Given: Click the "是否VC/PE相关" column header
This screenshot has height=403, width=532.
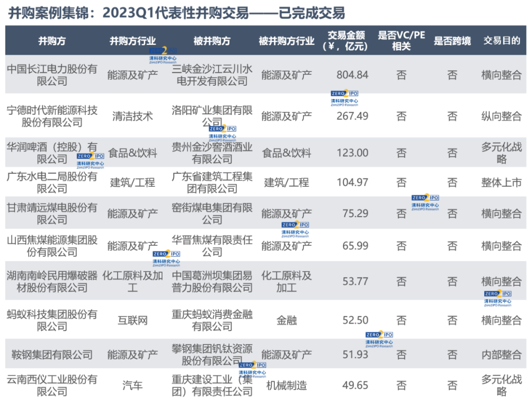Looking at the screenshot, I should pos(401,41).
